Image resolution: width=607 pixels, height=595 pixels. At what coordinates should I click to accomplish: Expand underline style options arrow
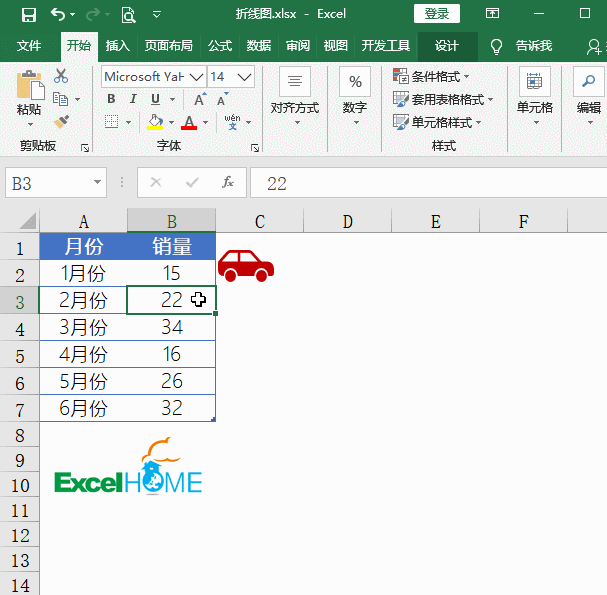tap(173, 100)
